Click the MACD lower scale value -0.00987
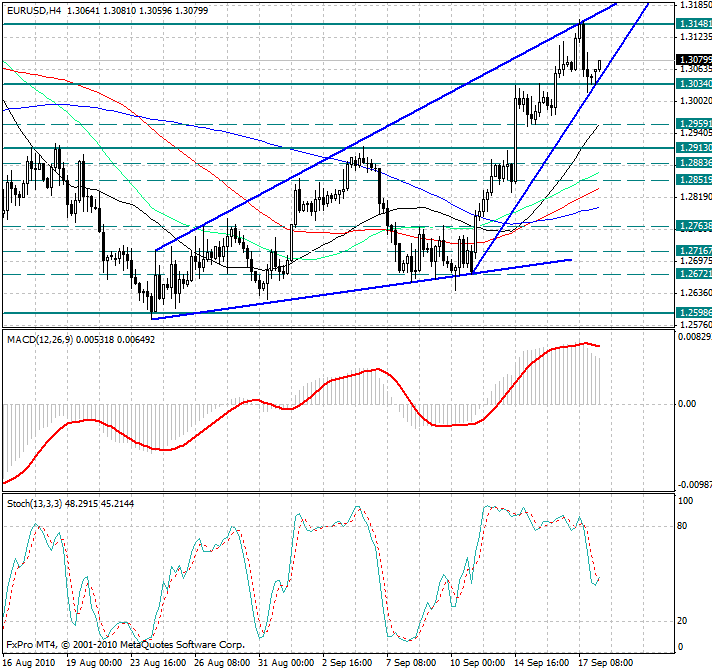Screen dimensions: 712x670 coord(695,485)
